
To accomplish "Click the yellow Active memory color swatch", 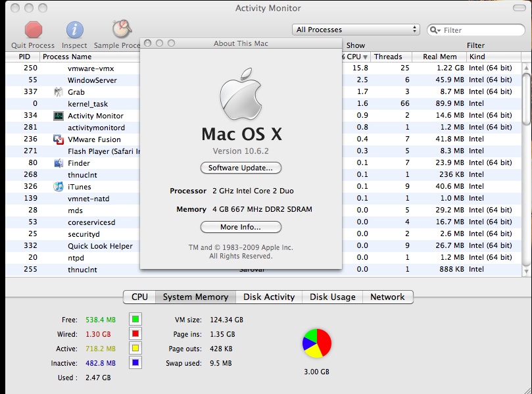I will [x=135, y=348].
